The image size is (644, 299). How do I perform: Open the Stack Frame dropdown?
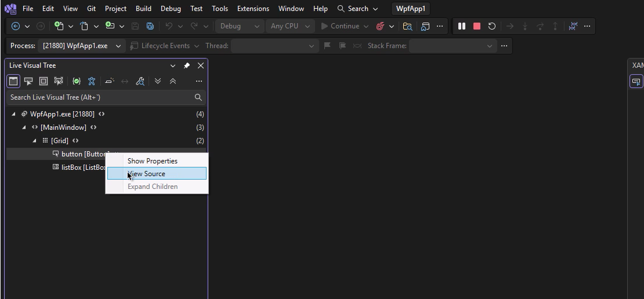click(453, 46)
